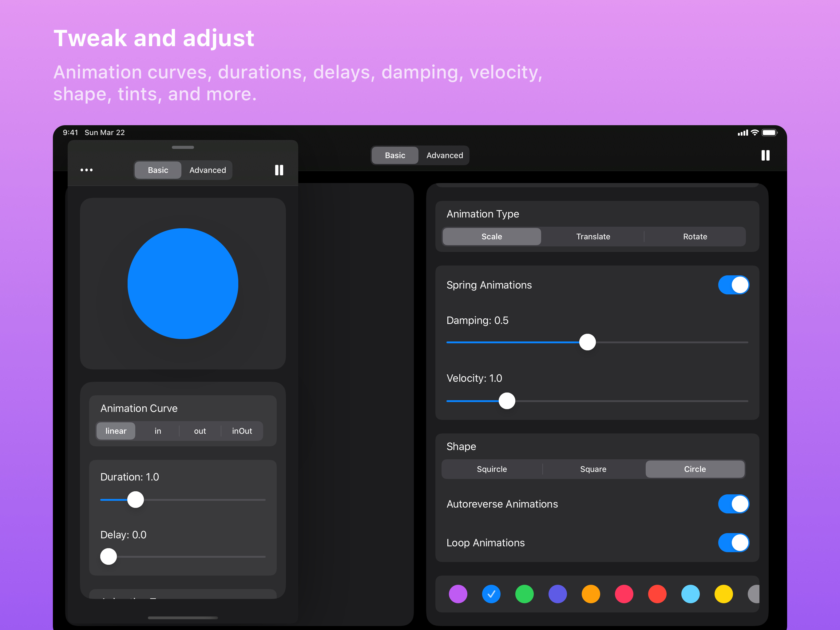
Task: Click the Wi-Fi status icon
Action: (754, 132)
